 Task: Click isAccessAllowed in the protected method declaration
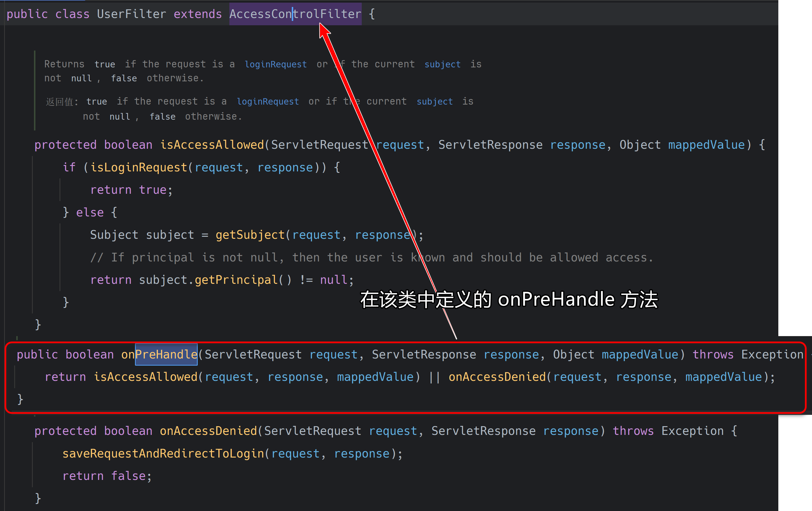click(x=212, y=145)
